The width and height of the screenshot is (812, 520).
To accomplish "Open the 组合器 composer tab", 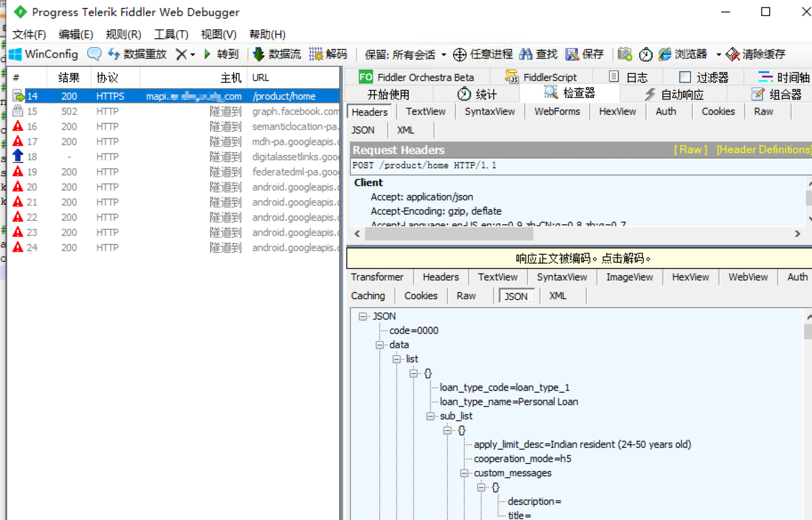I will click(776, 94).
